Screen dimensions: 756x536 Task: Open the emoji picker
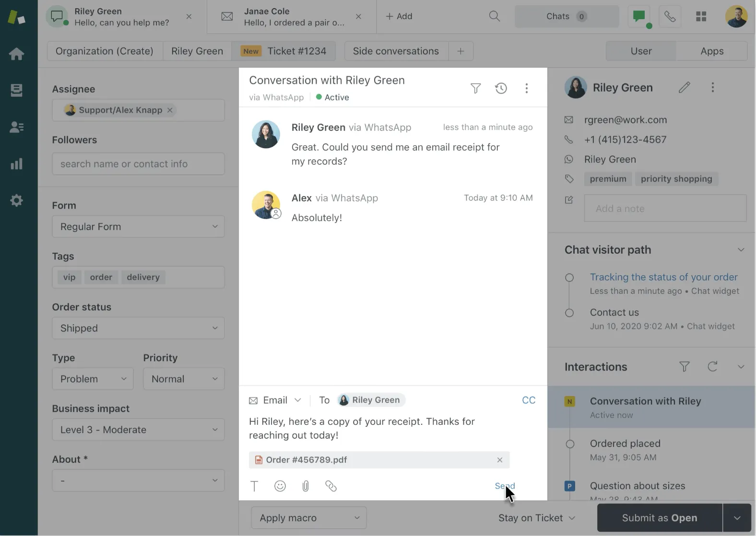pos(280,486)
